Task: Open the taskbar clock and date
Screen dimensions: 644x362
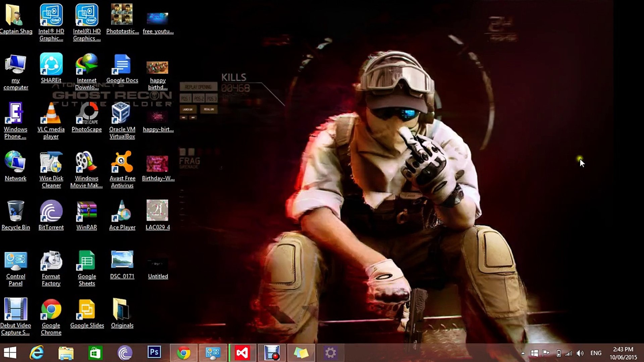Action: point(623,353)
